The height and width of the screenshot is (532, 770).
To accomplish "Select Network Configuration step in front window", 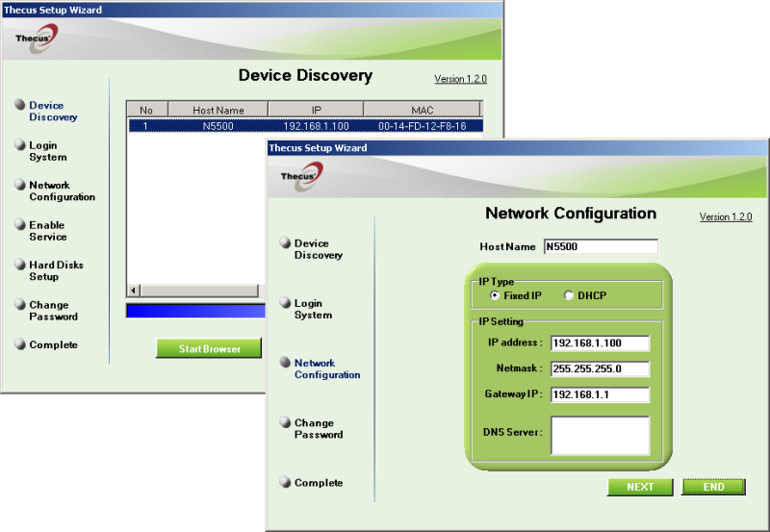I will click(327, 369).
